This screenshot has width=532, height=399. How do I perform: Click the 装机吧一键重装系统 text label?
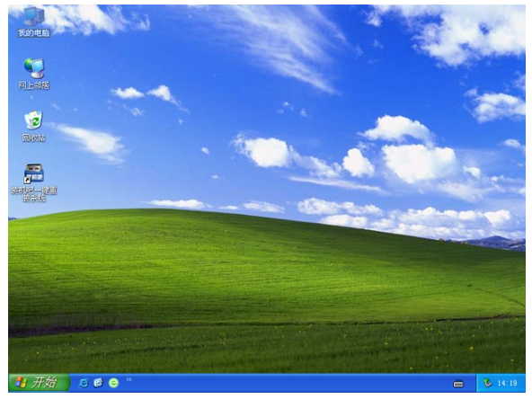[x=34, y=194]
